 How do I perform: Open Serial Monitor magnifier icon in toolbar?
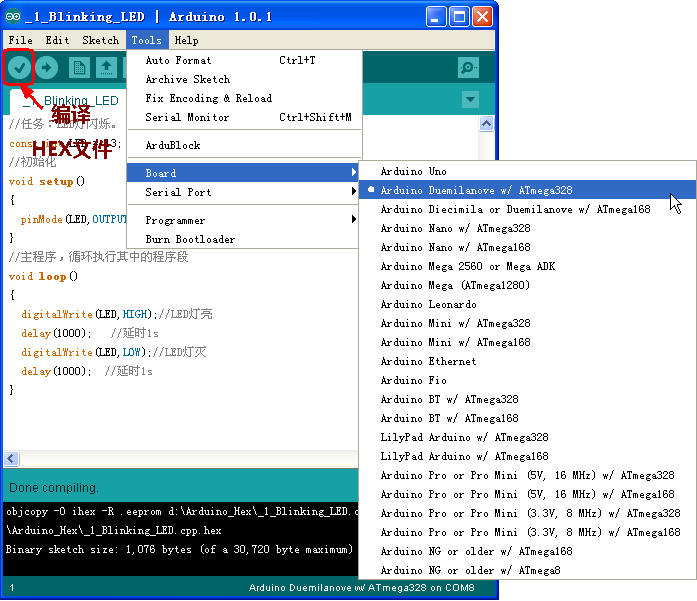tap(468, 68)
